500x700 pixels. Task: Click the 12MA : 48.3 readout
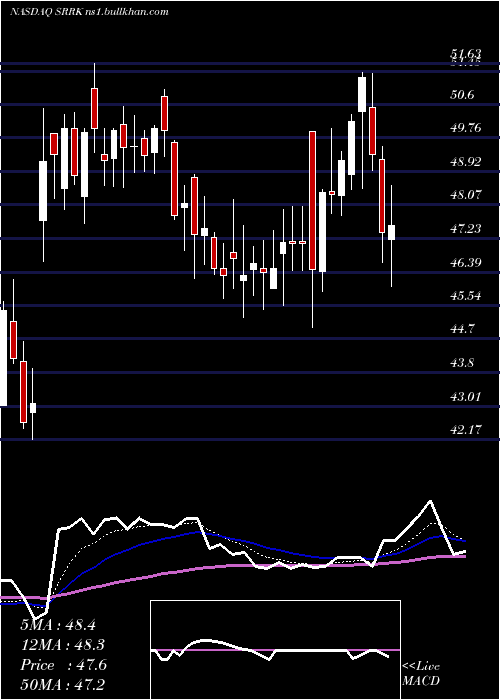coord(63,645)
